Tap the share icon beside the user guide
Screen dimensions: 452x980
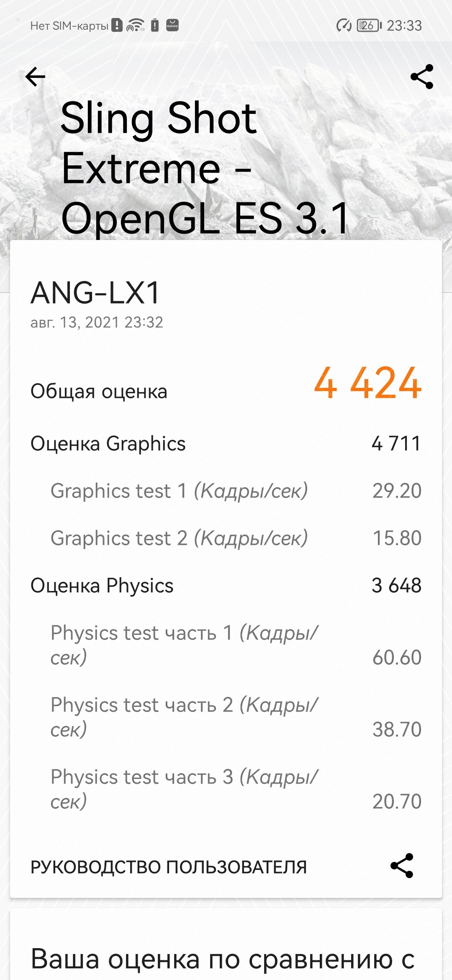[402, 866]
